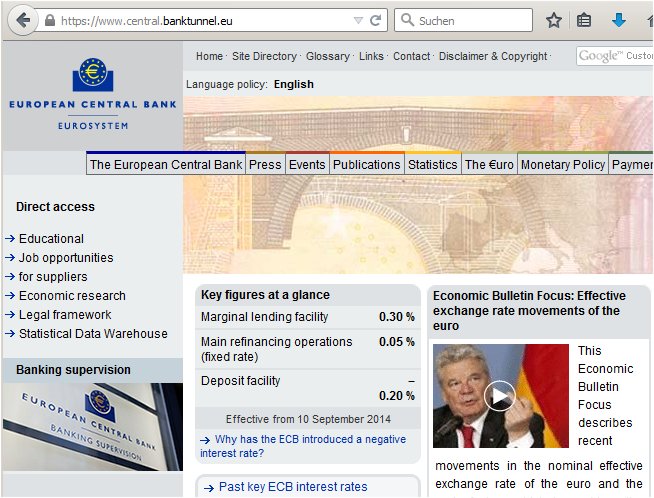Open Past key ECB interest rates
654x498 pixels.
click(x=293, y=487)
